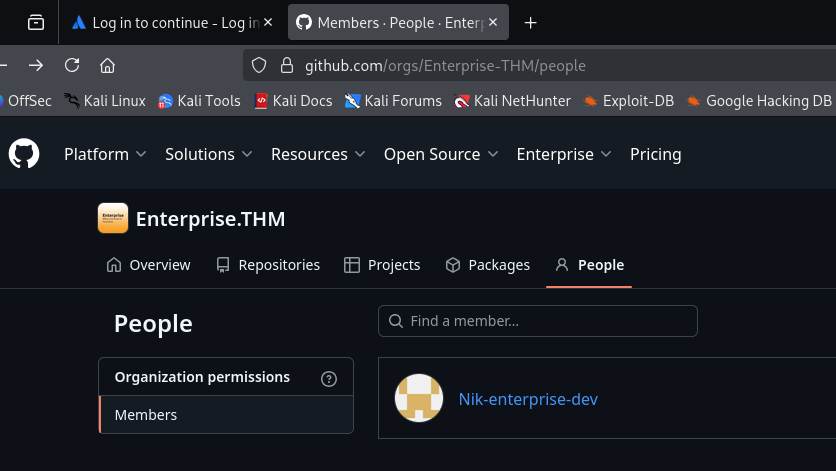Open the Resources dropdown menu
This screenshot has width=836, height=471.
point(318,154)
